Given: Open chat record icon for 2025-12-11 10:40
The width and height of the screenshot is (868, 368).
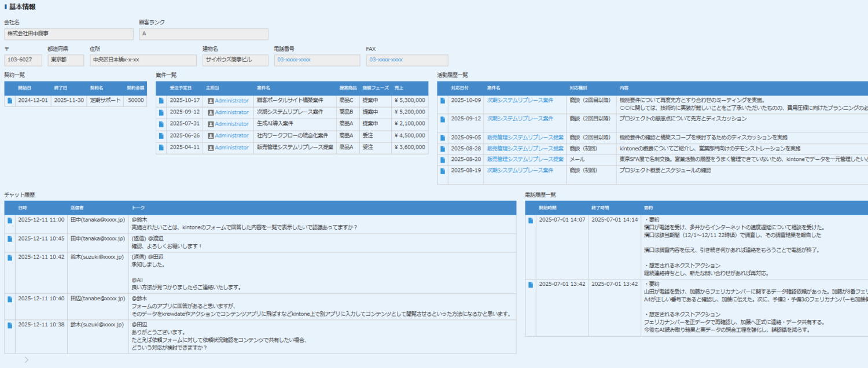Looking at the screenshot, I should [10, 299].
